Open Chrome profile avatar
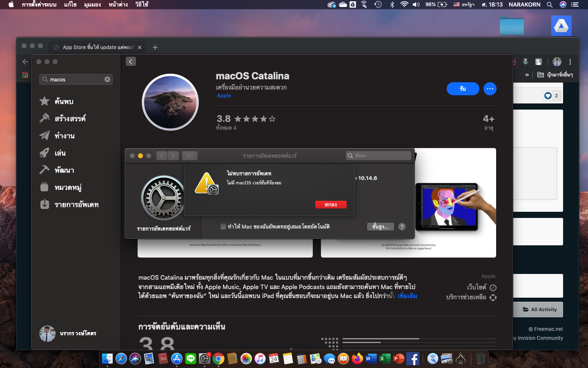 (557, 62)
